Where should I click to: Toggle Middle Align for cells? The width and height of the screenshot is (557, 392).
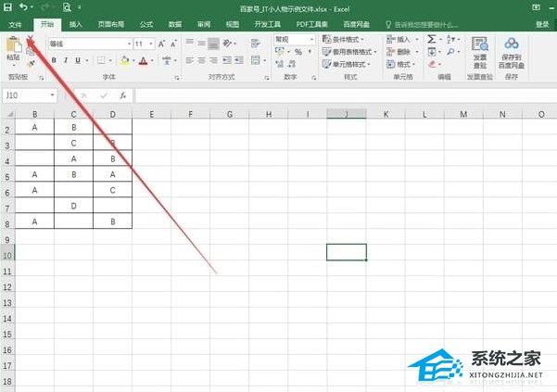[x=202, y=44]
